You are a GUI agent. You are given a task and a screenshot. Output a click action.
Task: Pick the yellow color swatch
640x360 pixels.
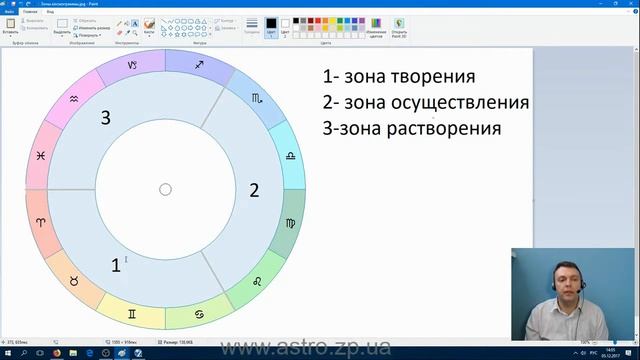333,21
